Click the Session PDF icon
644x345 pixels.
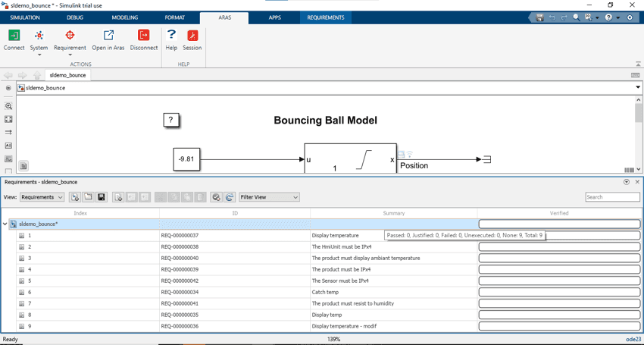pyautogui.click(x=192, y=36)
